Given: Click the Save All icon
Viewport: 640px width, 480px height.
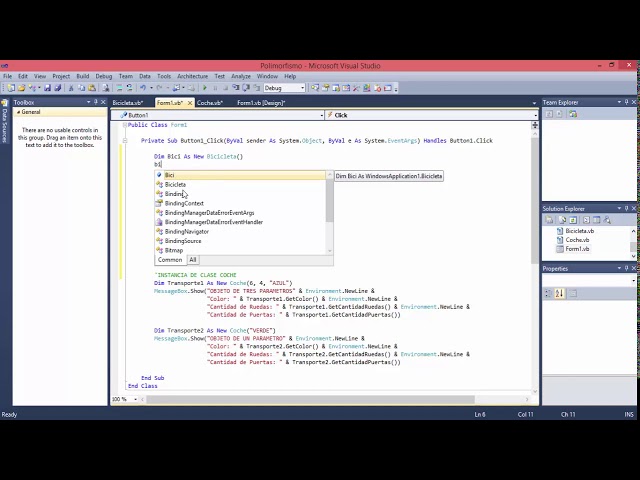Looking at the screenshot, I should tap(58, 88).
